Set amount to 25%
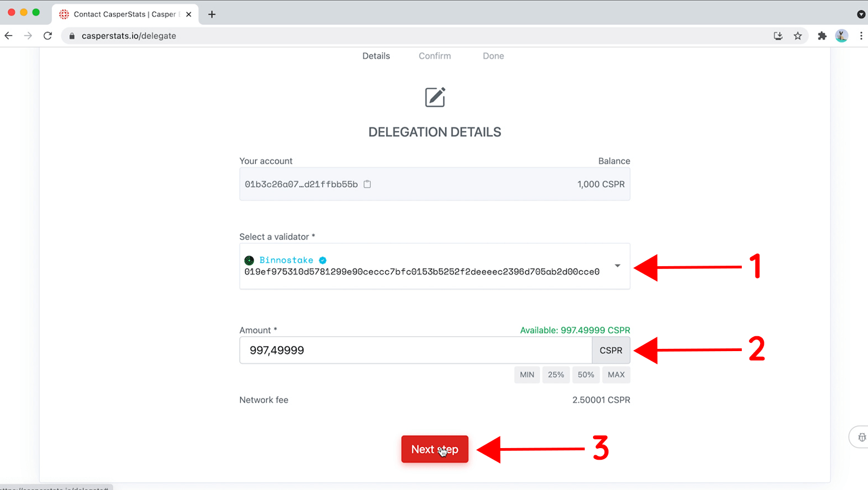868x490 pixels. point(556,375)
